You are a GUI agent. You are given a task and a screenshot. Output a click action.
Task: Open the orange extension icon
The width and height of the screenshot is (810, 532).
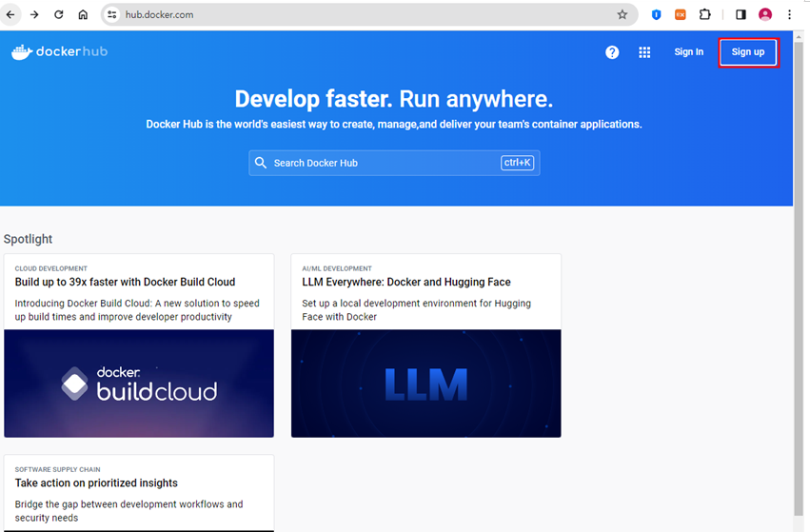(x=681, y=14)
